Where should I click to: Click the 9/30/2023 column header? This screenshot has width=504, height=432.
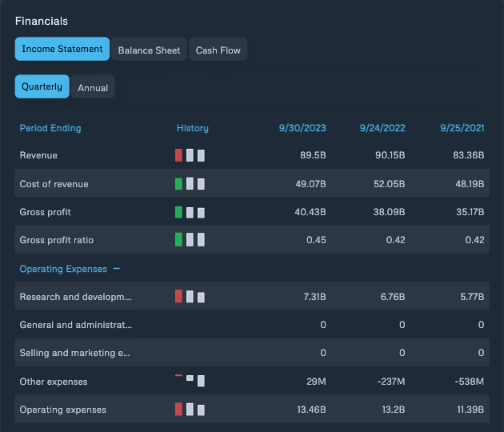click(302, 128)
